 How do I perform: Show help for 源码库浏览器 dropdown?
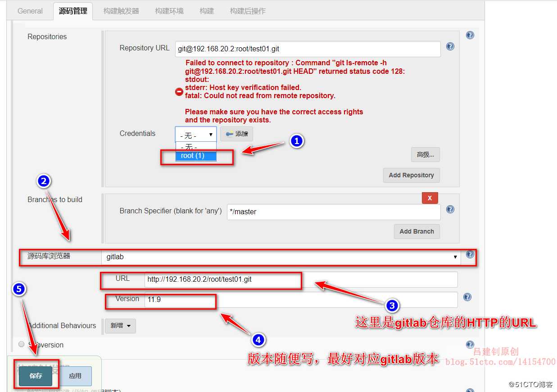click(470, 254)
